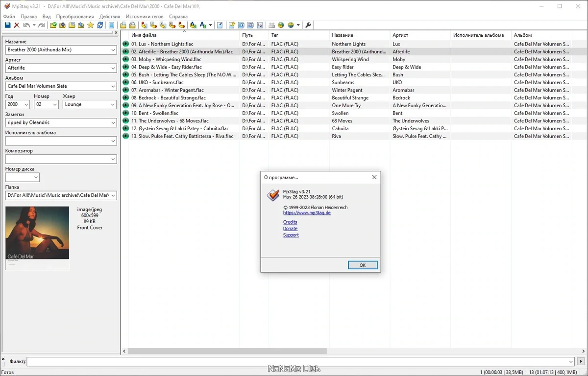588x376 pixels.
Task: Open the Преобразования menu
Action: (x=75, y=17)
